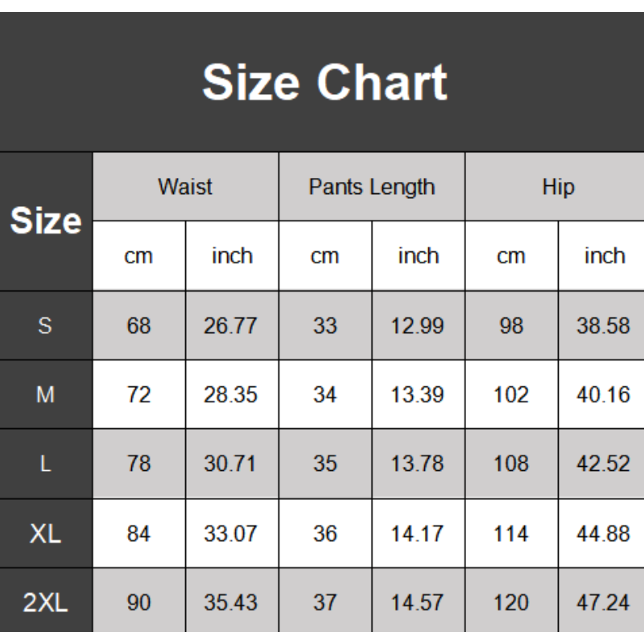Select the 2XL size row label
This screenshot has height=644, width=644.
pos(45,602)
